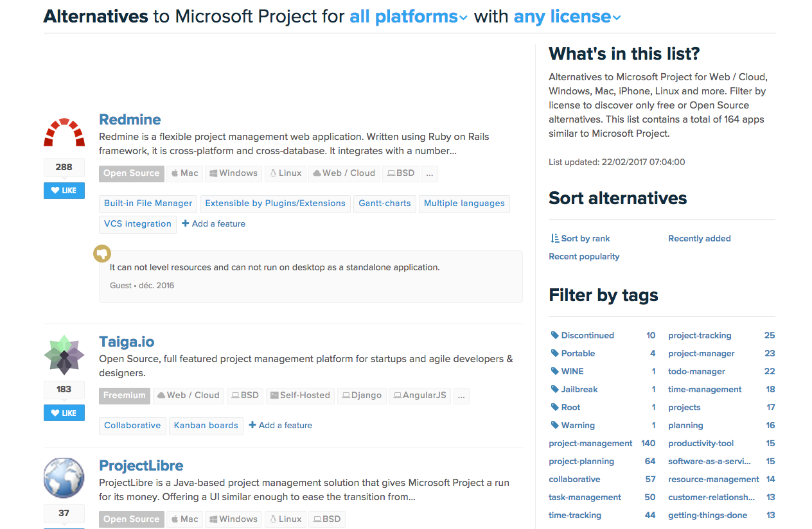Filter by project-management tag
Screen dimensions: 812x529
coord(590,443)
